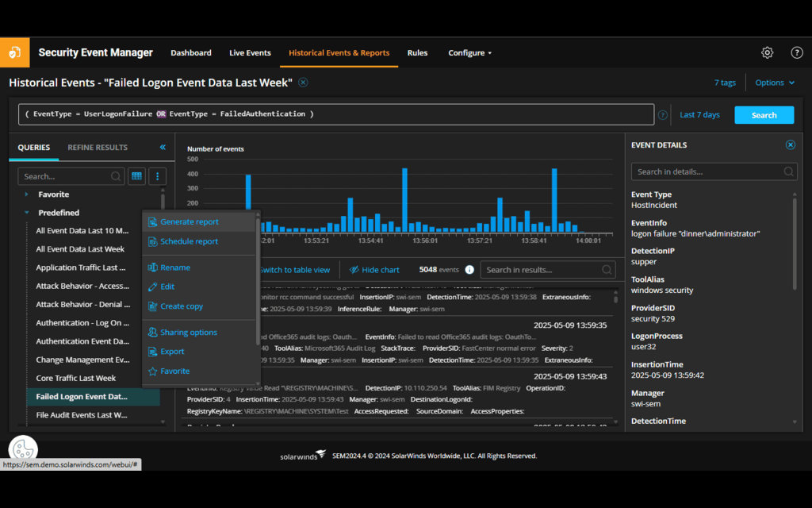Viewport: 812px width, 508px height.
Task: Hide the events chart
Action: pos(374,270)
